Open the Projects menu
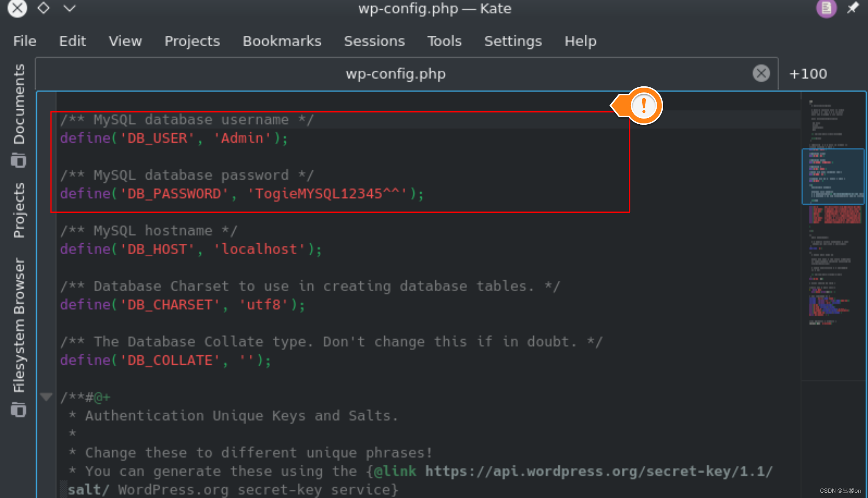 [192, 41]
